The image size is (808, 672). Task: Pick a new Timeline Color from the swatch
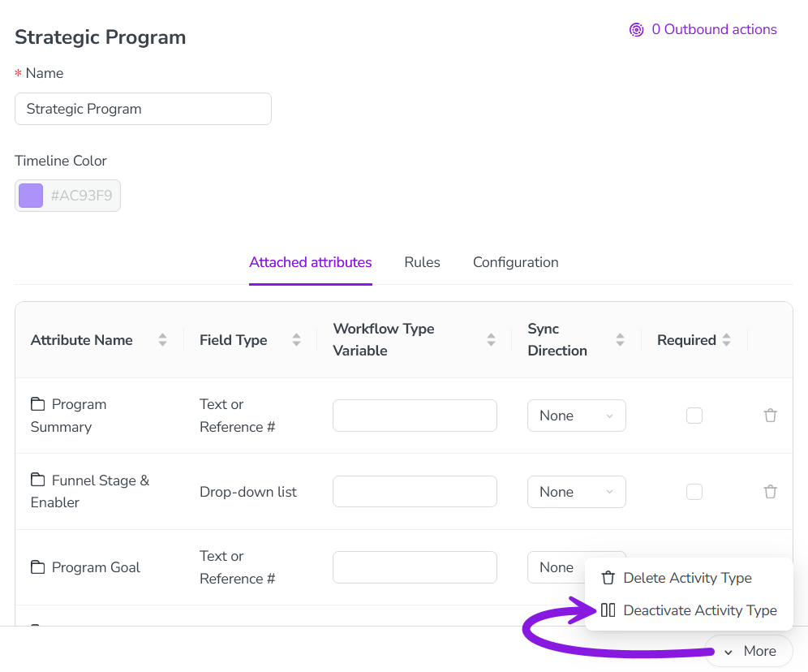click(x=31, y=196)
